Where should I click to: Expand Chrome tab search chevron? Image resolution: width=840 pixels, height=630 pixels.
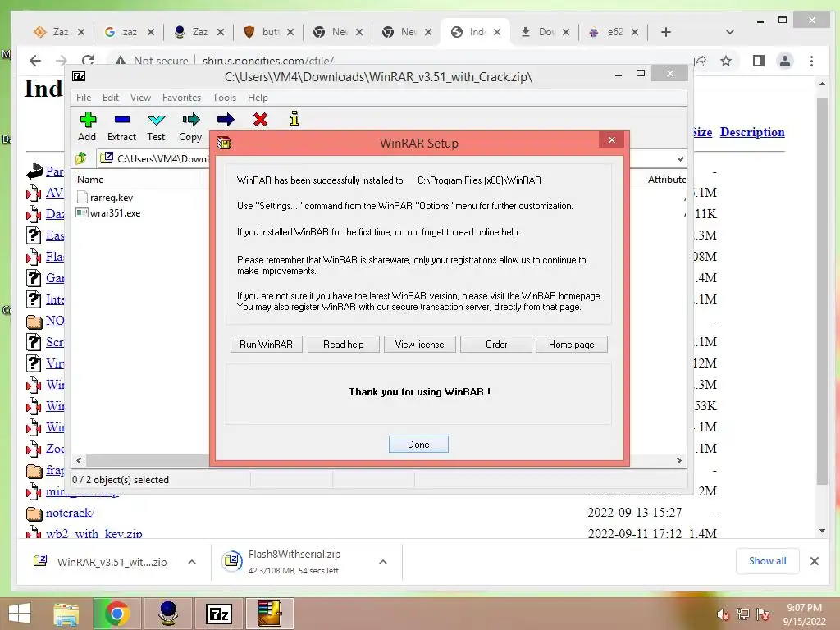pos(729,32)
